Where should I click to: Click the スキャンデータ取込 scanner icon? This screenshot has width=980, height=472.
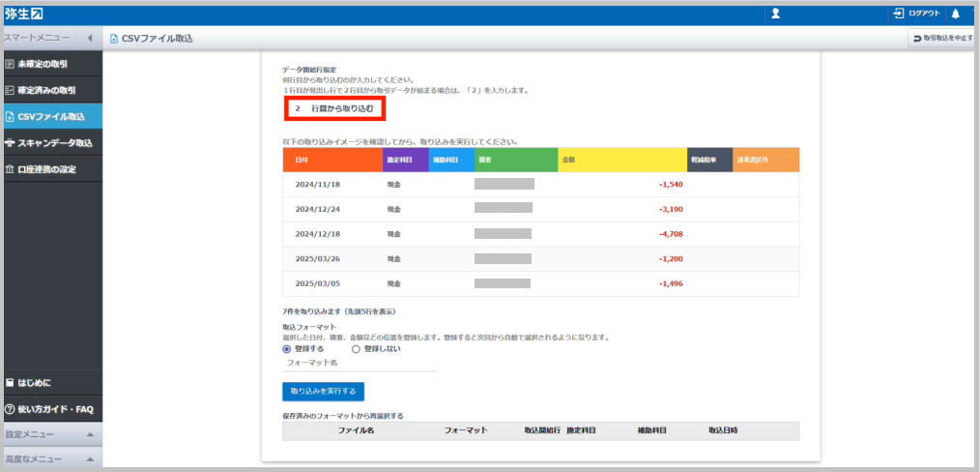(10, 142)
